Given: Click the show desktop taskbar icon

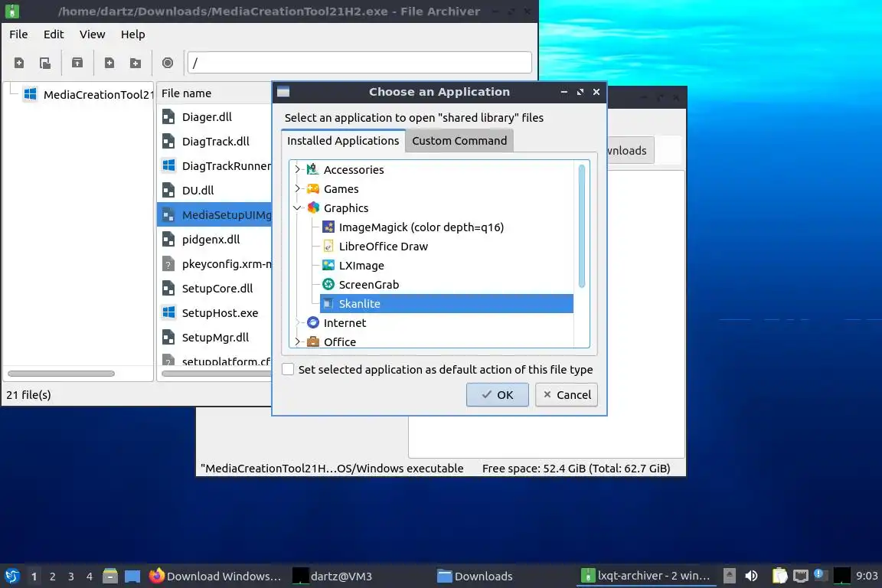Looking at the screenshot, I should point(132,577).
